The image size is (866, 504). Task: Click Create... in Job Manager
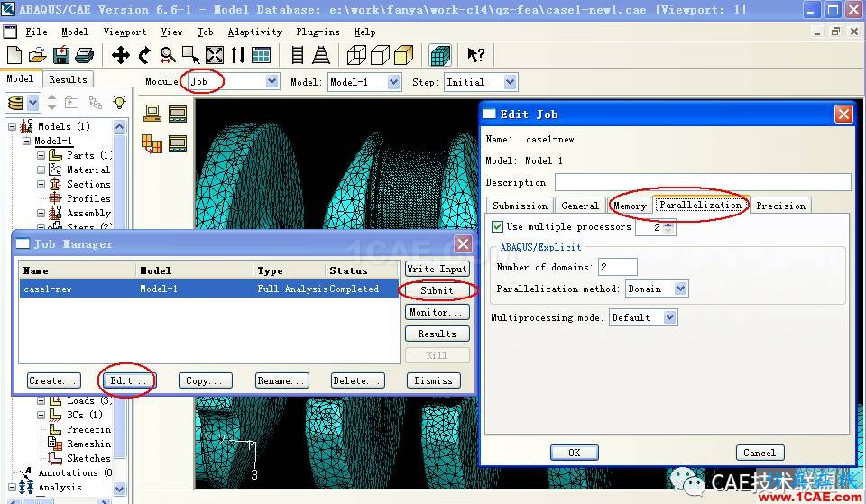53,380
